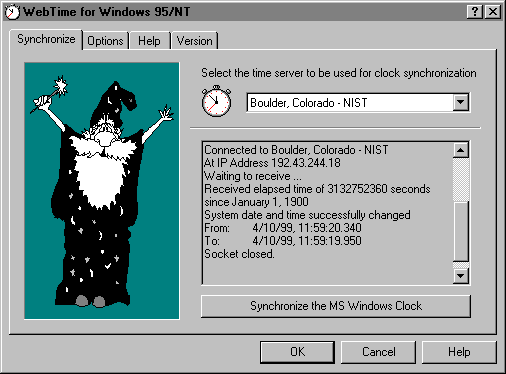Viewport: 506px width, 374px height.
Task: Click the log scrollbar up arrow
Action: [461, 150]
